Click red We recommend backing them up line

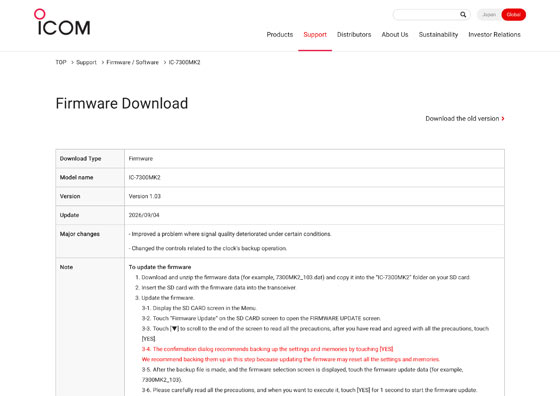[x=291, y=360]
